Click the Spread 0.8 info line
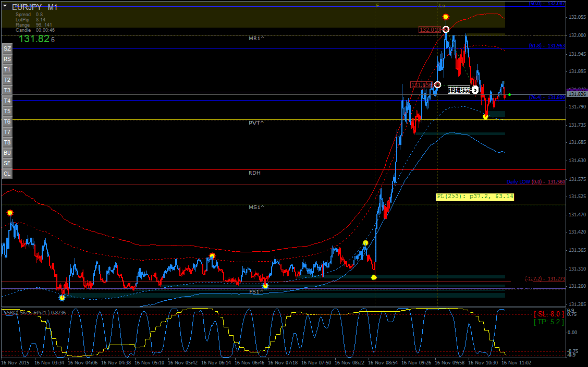Image resolution: width=588 pixels, height=367 pixels. click(29, 15)
